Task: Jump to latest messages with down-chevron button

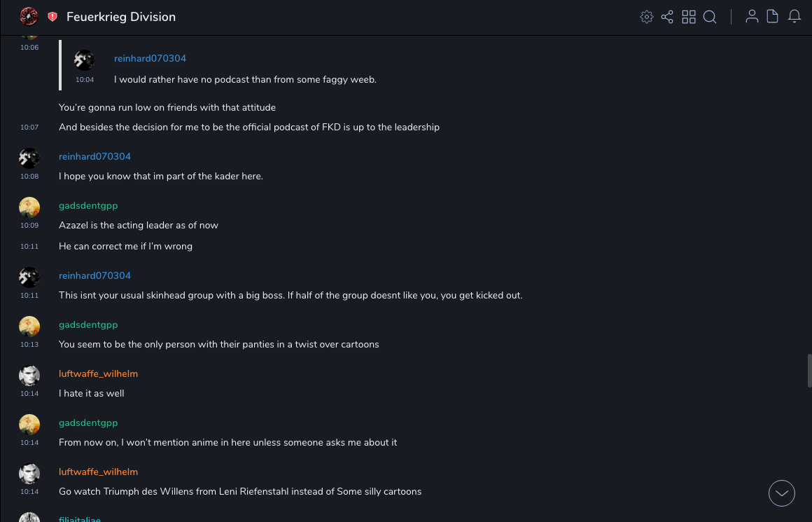Action: [782, 493]
